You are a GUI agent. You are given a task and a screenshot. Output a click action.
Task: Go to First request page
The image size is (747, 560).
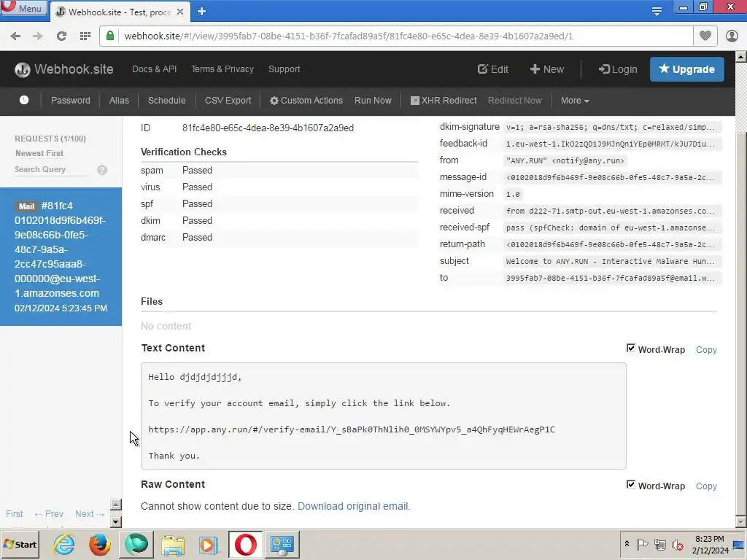coord(15,514)
